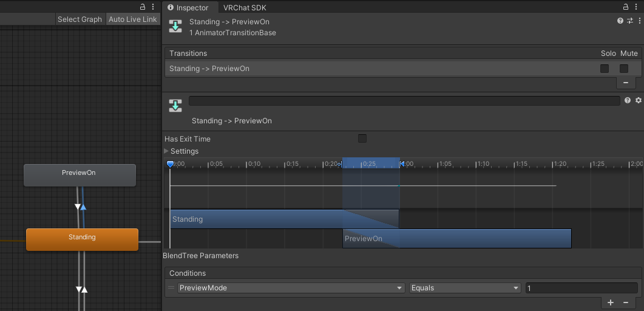Screen dimensions: 644x311
Task: Click the Conditions list header
Action: coord(403,273)
